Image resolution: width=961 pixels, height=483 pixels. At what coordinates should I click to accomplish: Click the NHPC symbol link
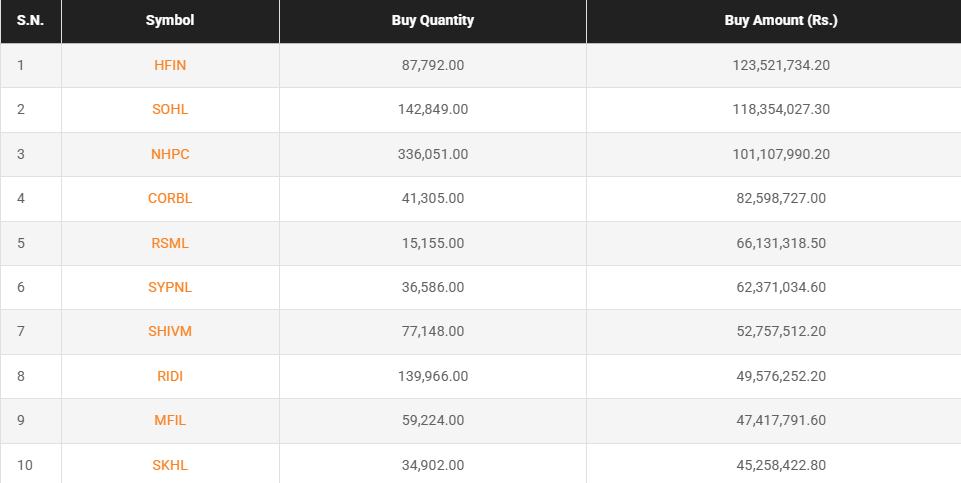click(170, 154)
